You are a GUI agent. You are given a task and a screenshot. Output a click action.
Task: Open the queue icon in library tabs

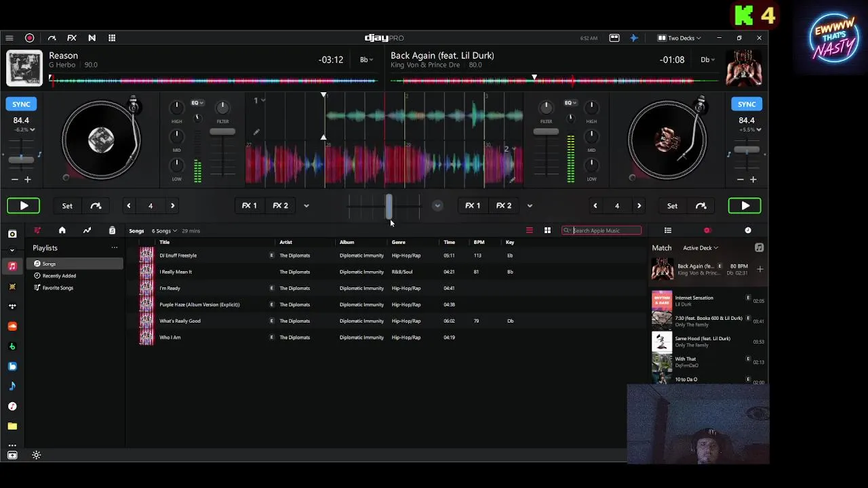(37, 230)
